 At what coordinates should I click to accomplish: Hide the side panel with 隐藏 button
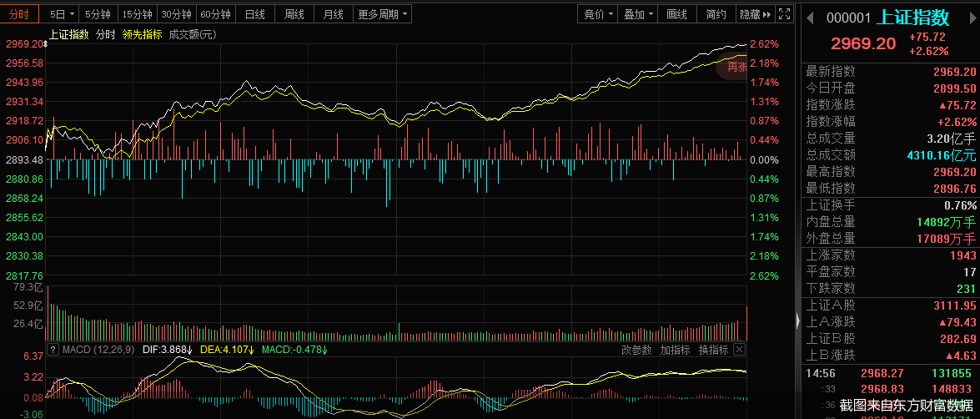click(x=756, y=13)
